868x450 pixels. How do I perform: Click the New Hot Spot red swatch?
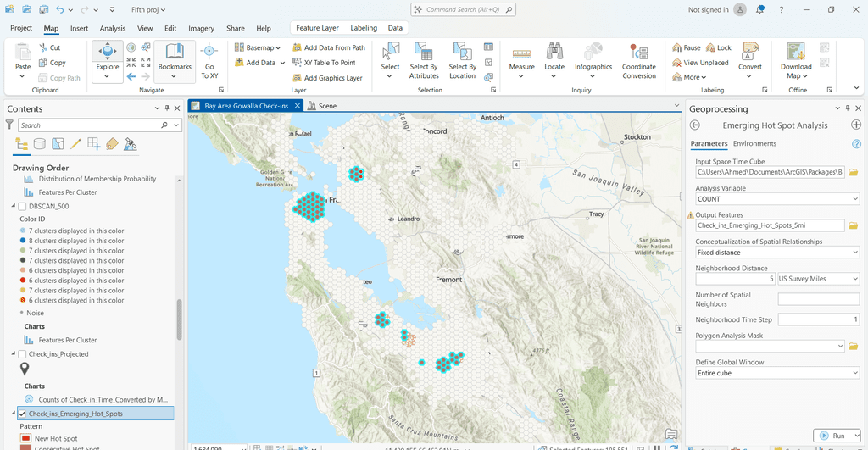[x=25, y=438]
